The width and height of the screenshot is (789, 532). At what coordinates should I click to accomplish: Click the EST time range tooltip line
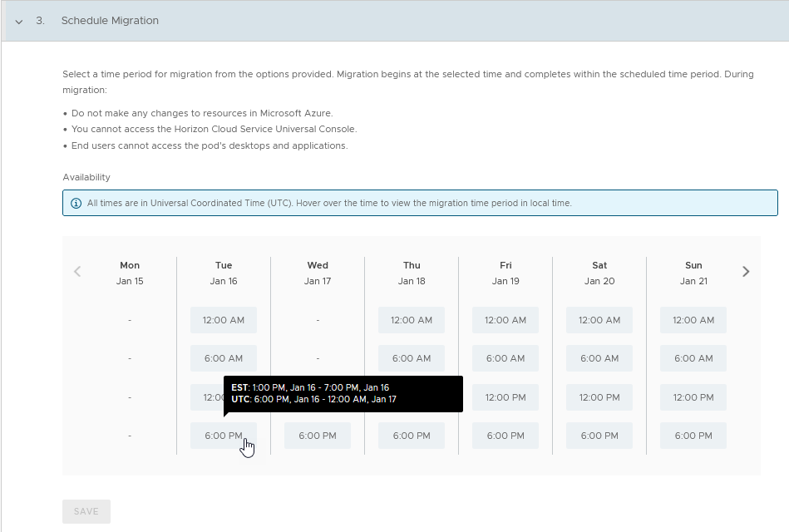pos(310,387)
